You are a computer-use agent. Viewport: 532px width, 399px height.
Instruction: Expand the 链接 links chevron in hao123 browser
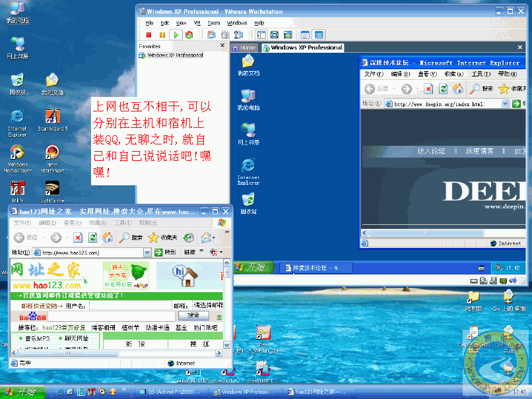(x=201, y=251)
